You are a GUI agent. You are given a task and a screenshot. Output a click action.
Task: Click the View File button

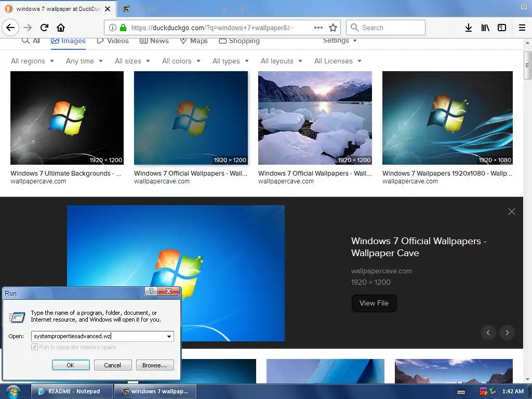(374, 303)
